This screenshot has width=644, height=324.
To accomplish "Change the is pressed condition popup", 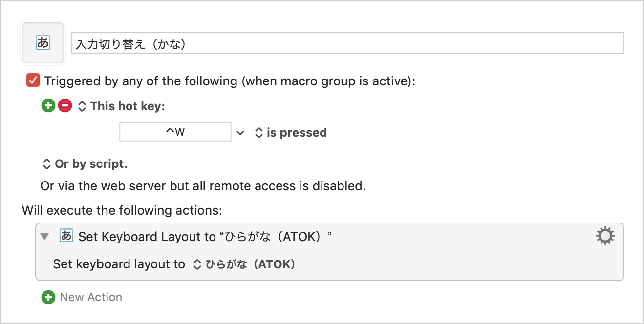I will point(291,133).
